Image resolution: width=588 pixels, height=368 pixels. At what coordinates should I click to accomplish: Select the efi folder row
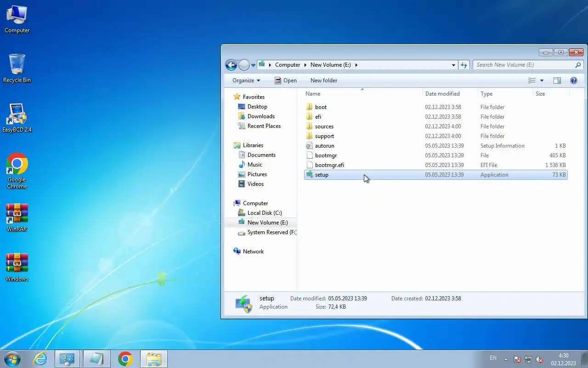click(x=436, y=117)
